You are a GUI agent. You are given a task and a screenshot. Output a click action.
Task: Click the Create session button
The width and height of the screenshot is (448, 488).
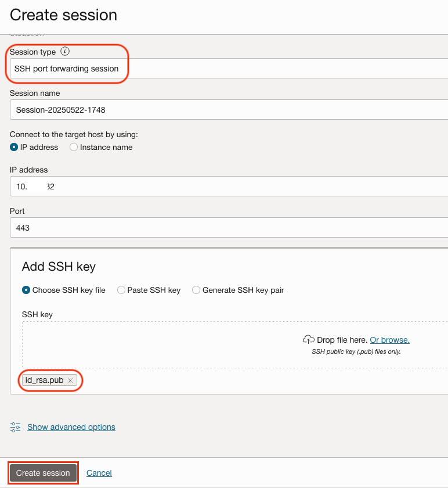click(x=43, y=473)
